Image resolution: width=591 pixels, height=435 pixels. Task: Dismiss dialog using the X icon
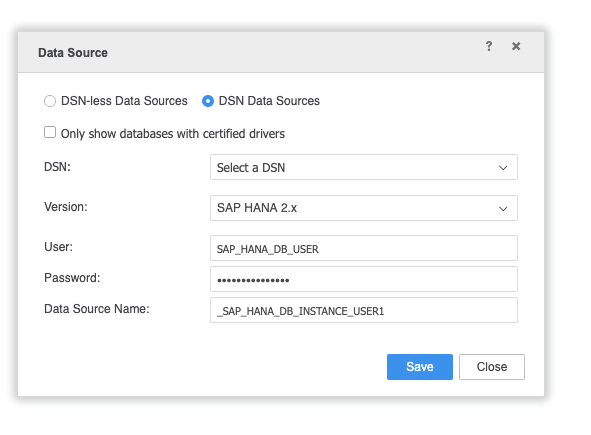(x=516, y=46)
